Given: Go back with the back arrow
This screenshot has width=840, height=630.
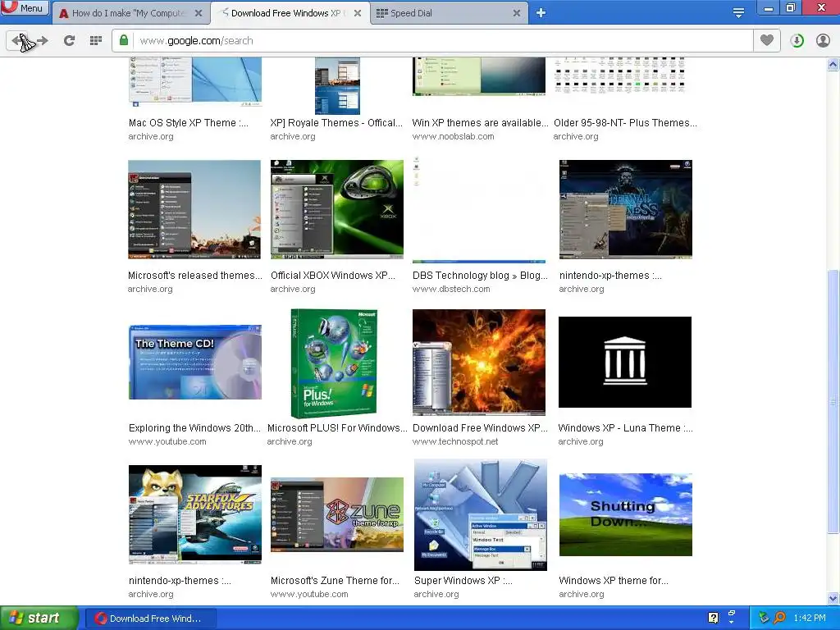Looking at the screenshot, I should [19, 41].
